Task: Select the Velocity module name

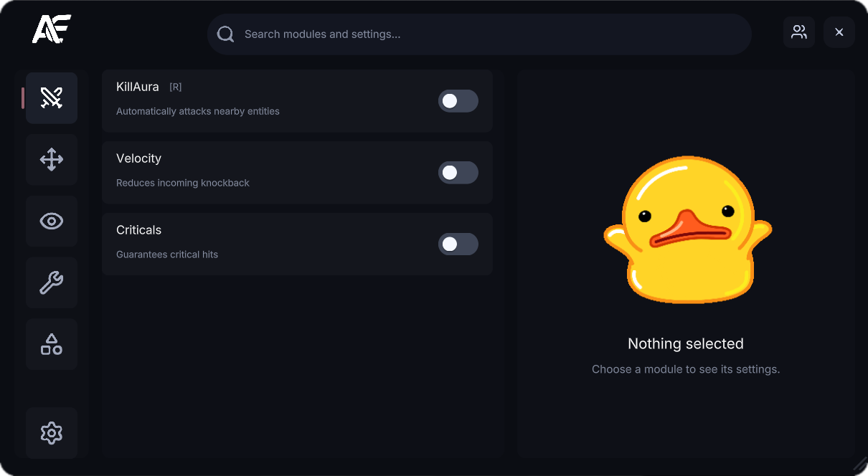Action: 138,158
